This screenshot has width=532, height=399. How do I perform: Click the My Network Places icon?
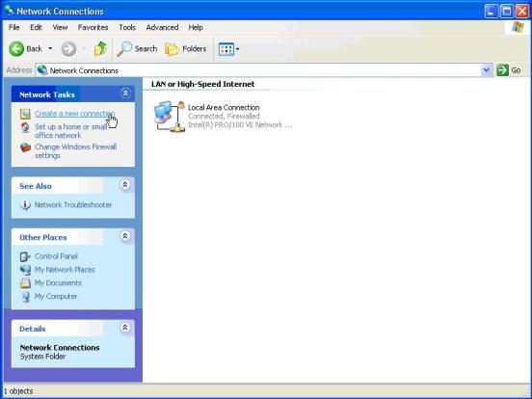pyautogui.click(x=25, y=270)
